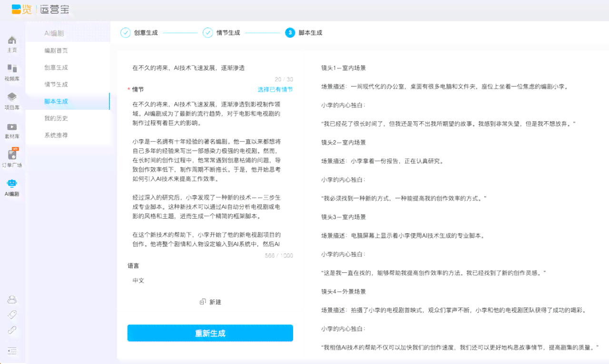Image resolution: width=609 pixels, height=364 pixels.
Task: Open the 主页 home icon in sidebar
Action: 12,40
